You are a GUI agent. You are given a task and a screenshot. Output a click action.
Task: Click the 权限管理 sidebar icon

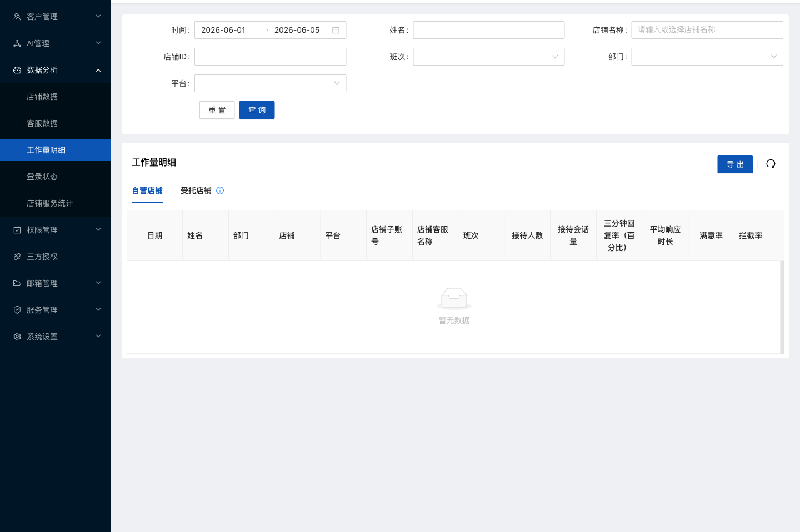pyautogui.click(x=17, y=230)
